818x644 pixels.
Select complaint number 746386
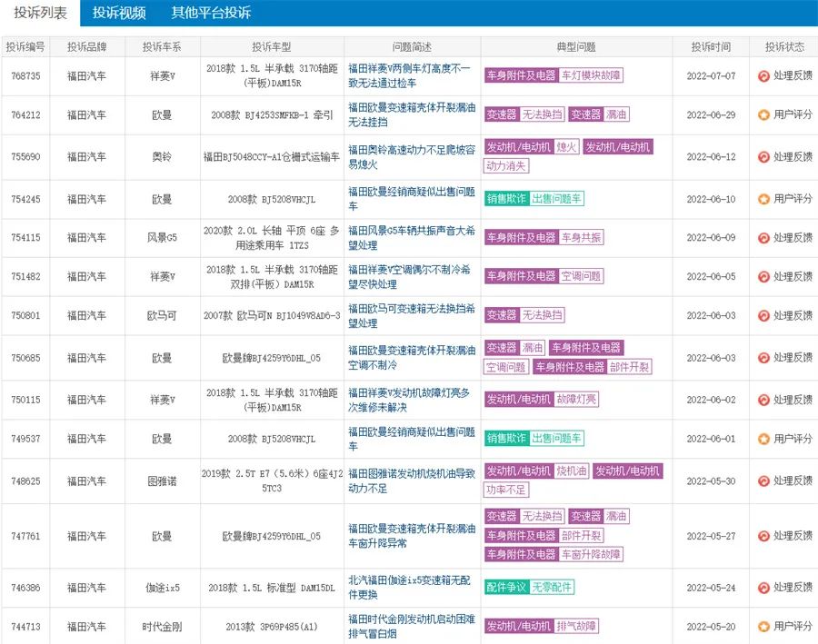coord(25,588)
